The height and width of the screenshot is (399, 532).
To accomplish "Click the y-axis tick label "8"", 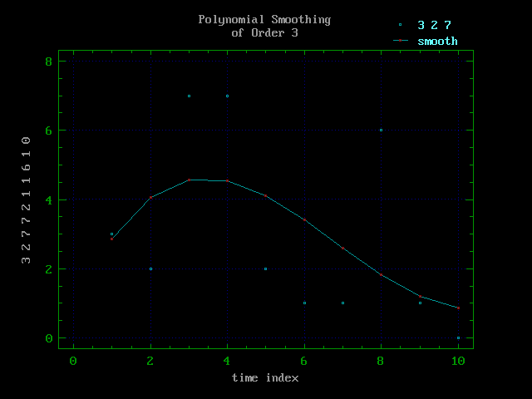I will coord(49,62).
